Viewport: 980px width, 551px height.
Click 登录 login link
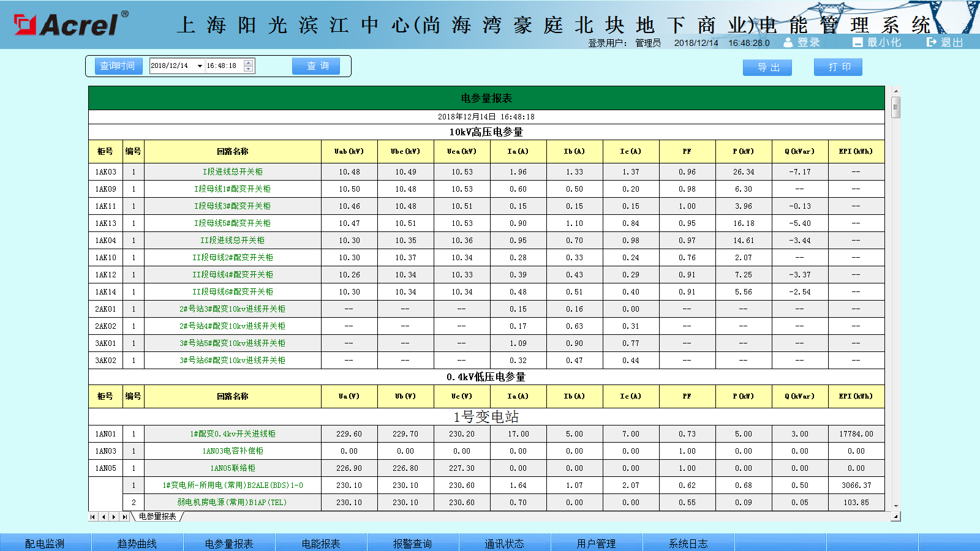point(809,42)
